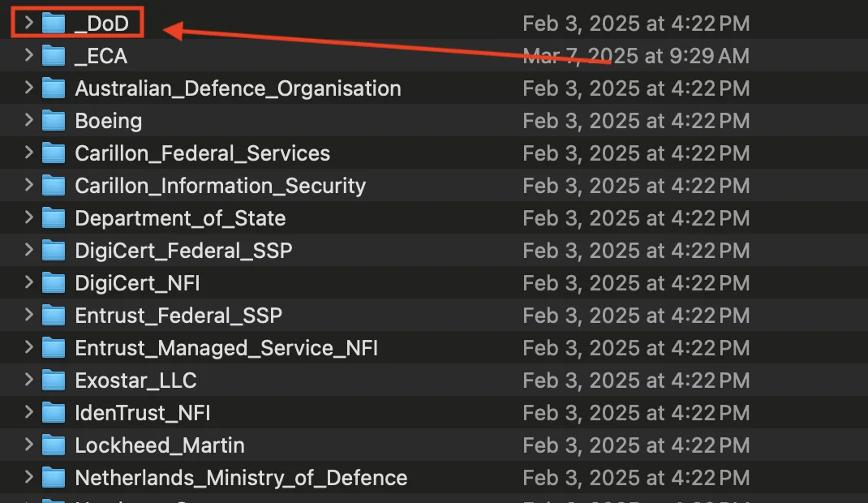Select the Carillon_Federal_Services folder name
868x503 pixels.
pyautogui.click(x=203, y=153)
